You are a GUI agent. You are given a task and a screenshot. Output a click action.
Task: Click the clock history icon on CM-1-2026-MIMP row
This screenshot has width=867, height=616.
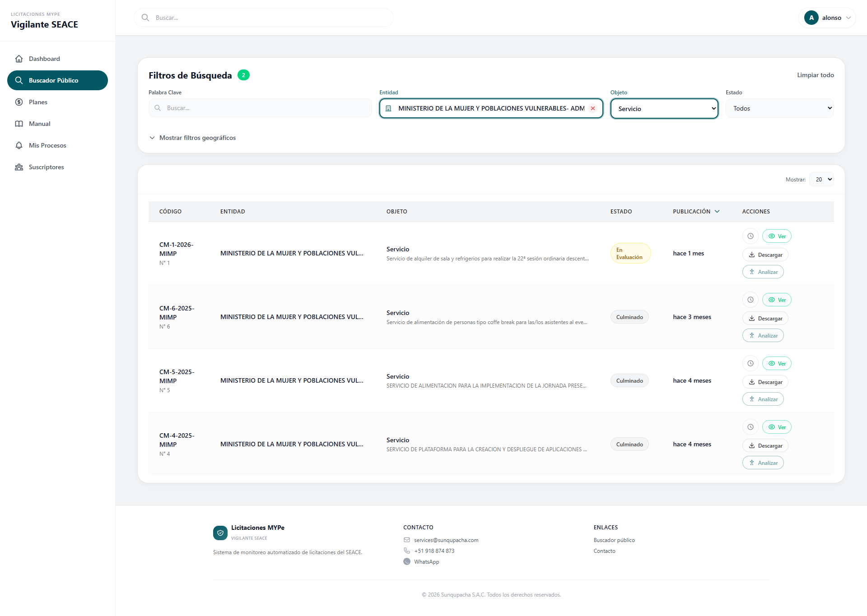point(750,236)
